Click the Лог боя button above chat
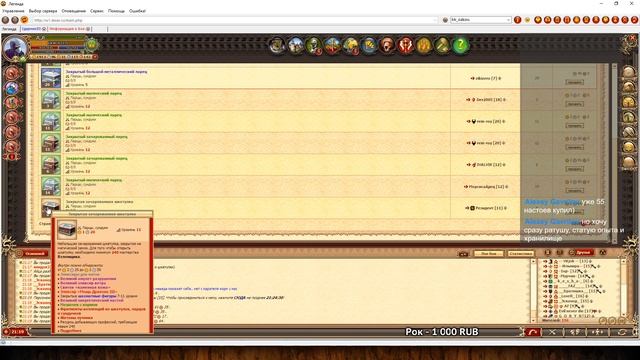 (x=489, y=253)
